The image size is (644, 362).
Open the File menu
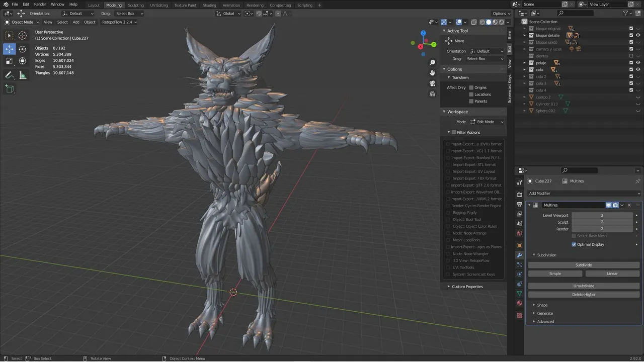(x=15, y=5)
